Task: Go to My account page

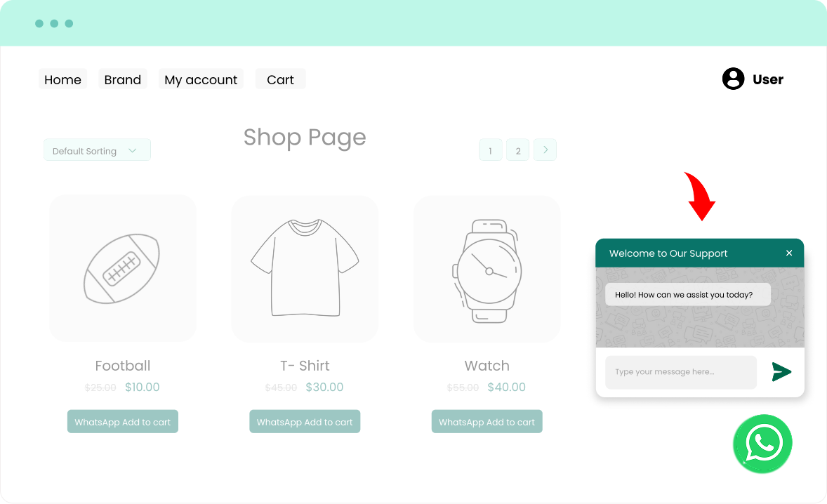Action: point(201,79)
